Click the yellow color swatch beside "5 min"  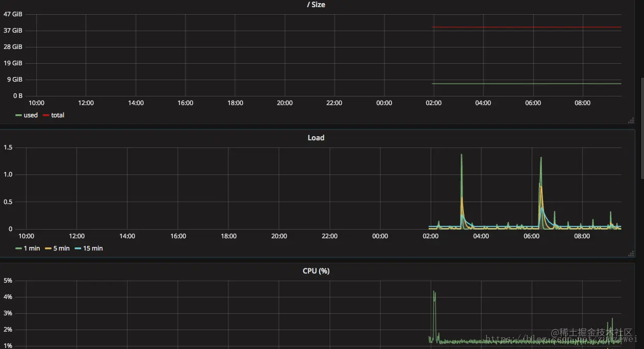click(48, 248)
